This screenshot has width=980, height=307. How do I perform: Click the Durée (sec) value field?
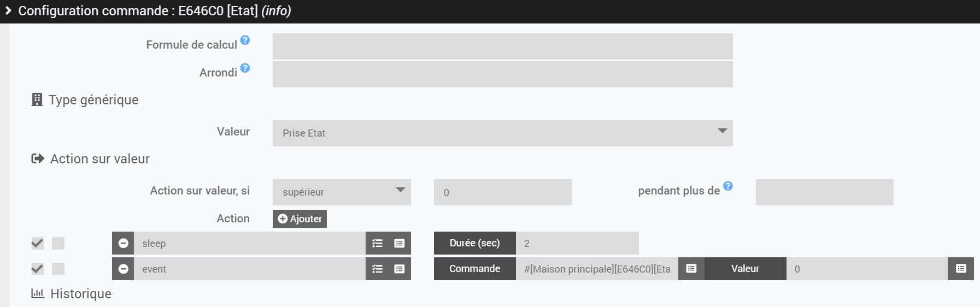coord(577,243)
